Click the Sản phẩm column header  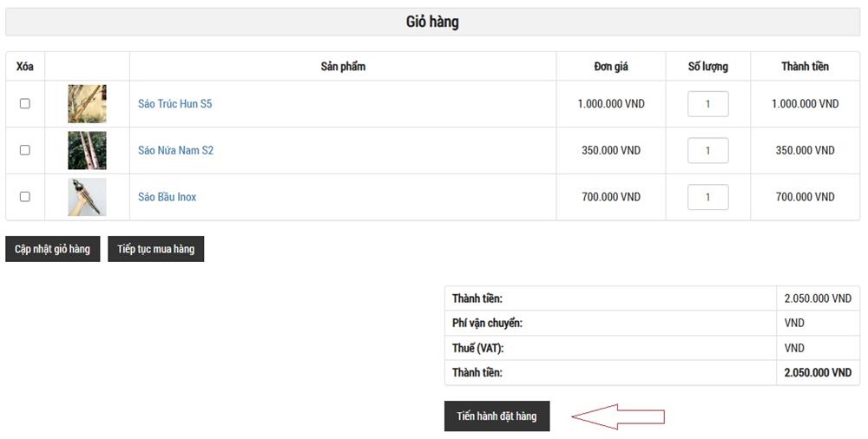click(x=343, y=67)
